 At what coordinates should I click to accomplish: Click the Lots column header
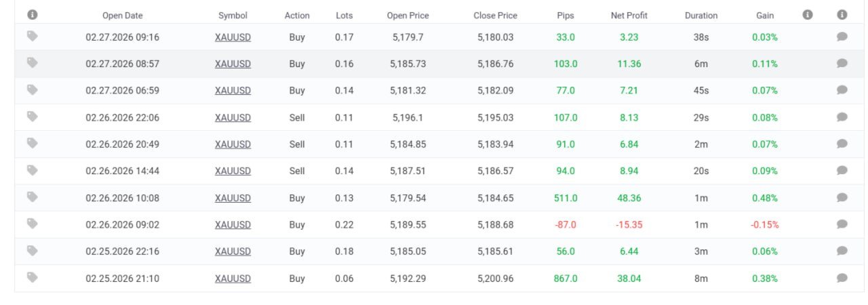344,16
